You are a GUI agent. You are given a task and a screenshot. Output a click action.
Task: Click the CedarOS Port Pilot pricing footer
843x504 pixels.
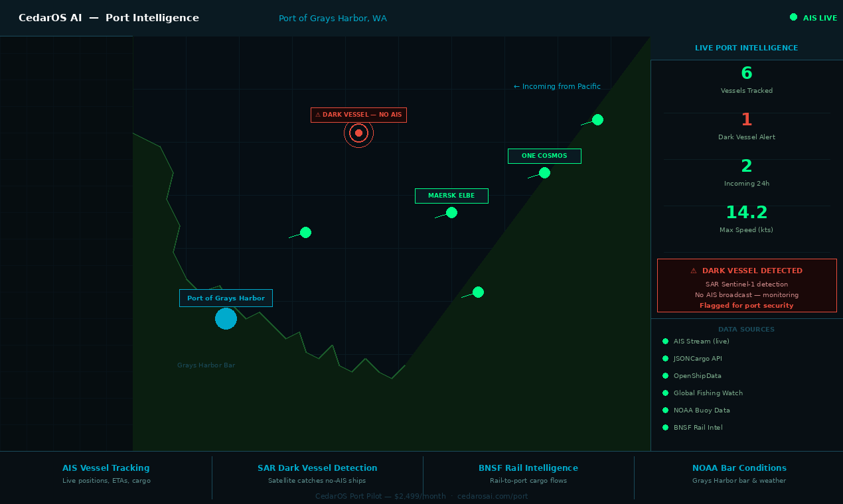click(x=421, y=496)
